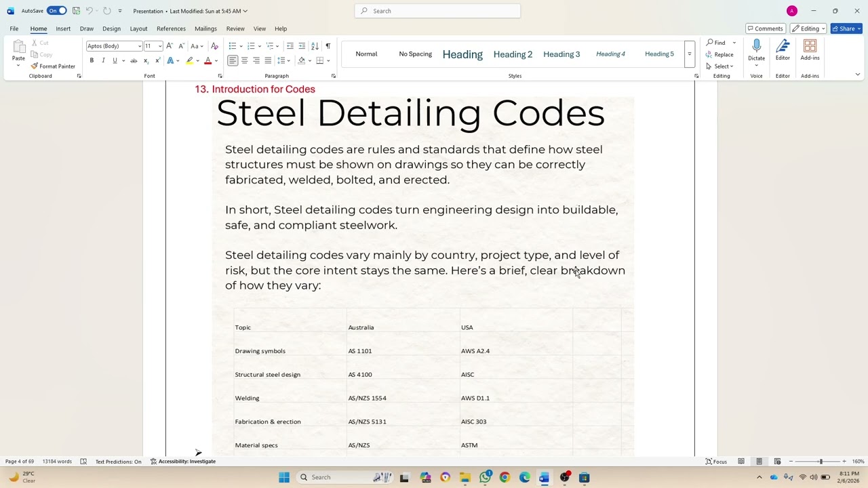
Task: Decrease font size with Shrink Font
Action: tap(181, 46)
